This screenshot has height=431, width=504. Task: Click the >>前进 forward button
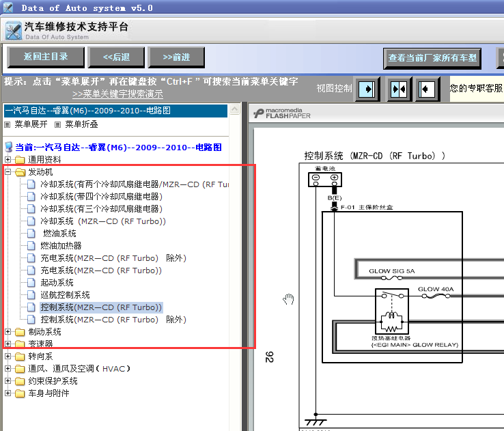coord(176,57)
